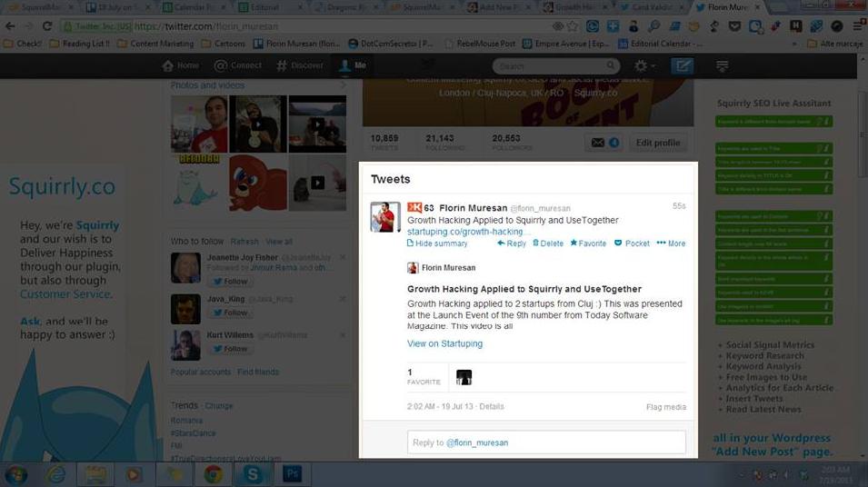Open the Customer Service link on background
This screenshot has height=487, width=868.
click(65, 294)
